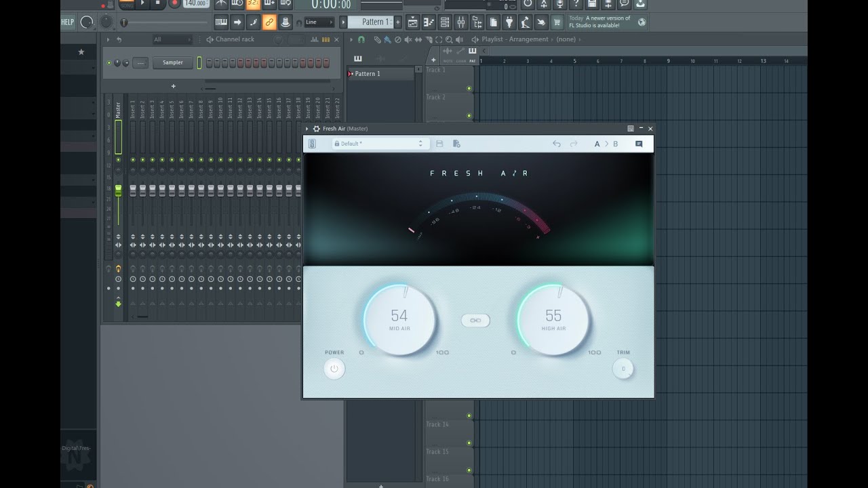Open the Pattern 1 selector
Screen dimensions: 868x488
(x=371, y=22)
